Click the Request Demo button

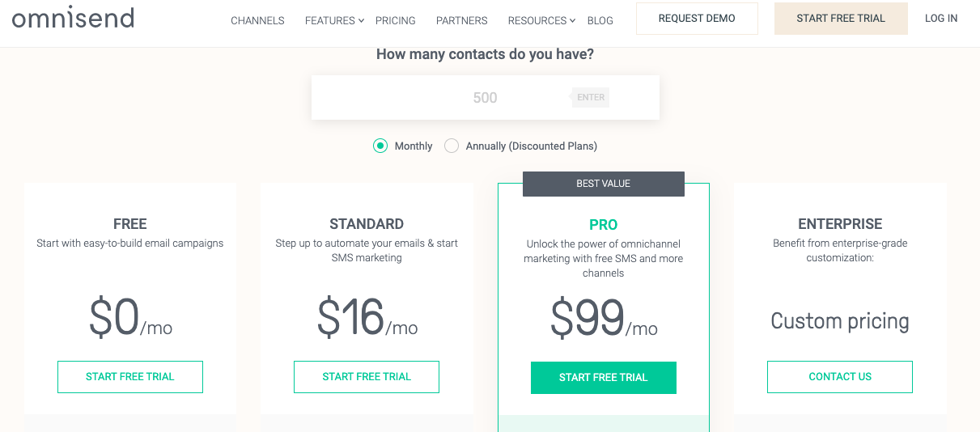(697, 19)
